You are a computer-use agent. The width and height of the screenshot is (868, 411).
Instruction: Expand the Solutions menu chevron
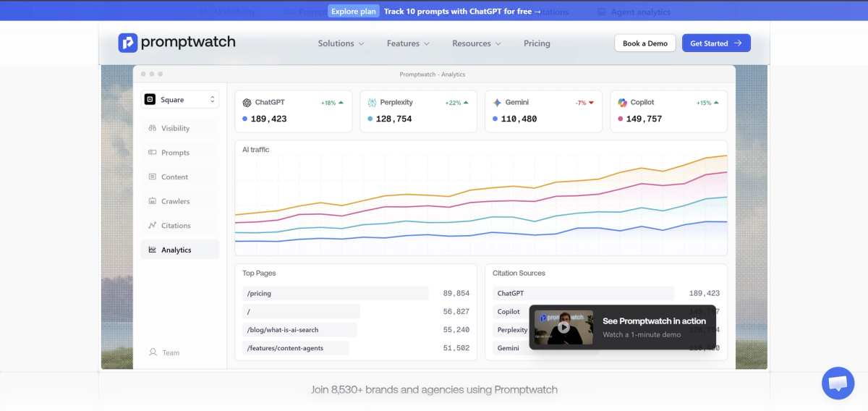(x=361, y=43)
